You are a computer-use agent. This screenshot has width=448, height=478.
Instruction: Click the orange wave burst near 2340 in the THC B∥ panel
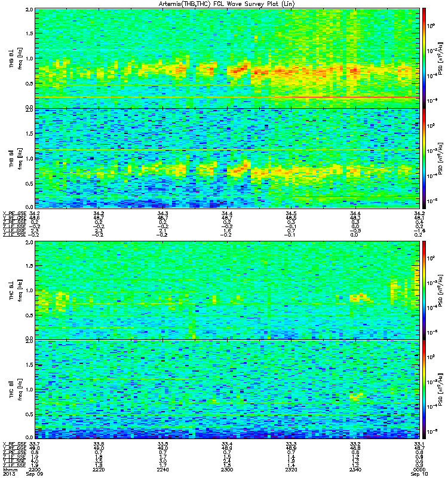(x=357, y=396)
